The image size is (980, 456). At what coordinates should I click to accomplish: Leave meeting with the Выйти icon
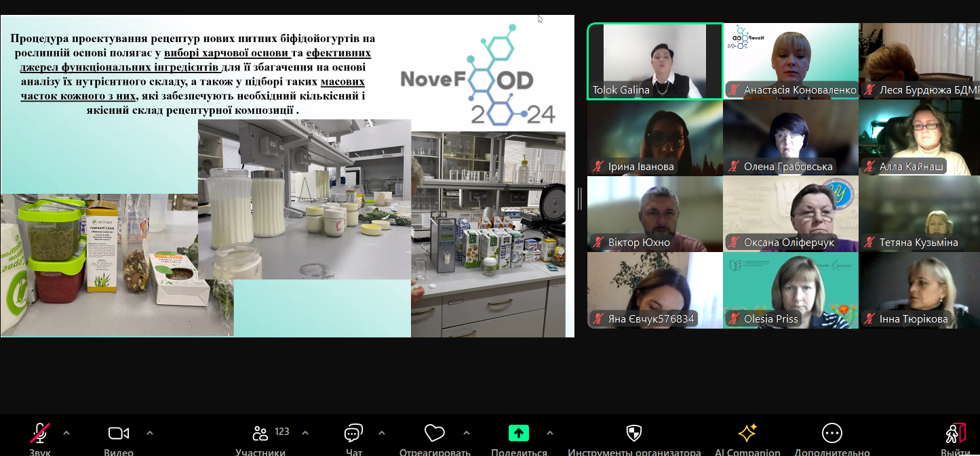[x=955, y=434]
